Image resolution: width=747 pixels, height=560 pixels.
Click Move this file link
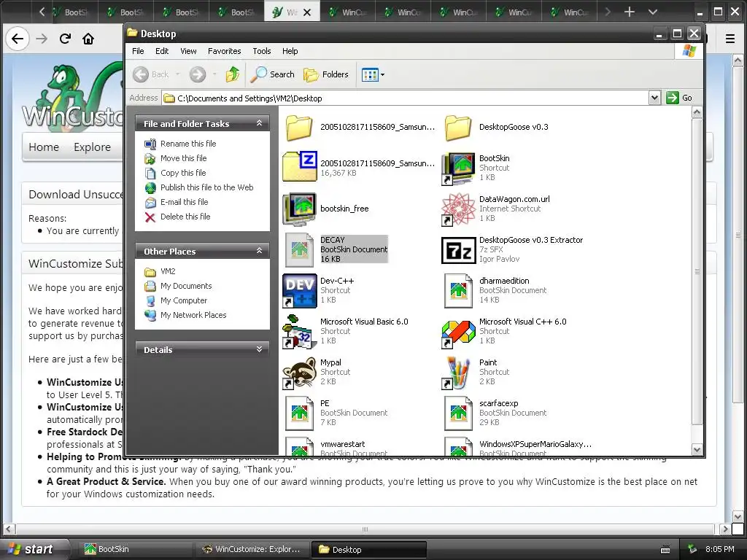(x=183, y=158)
